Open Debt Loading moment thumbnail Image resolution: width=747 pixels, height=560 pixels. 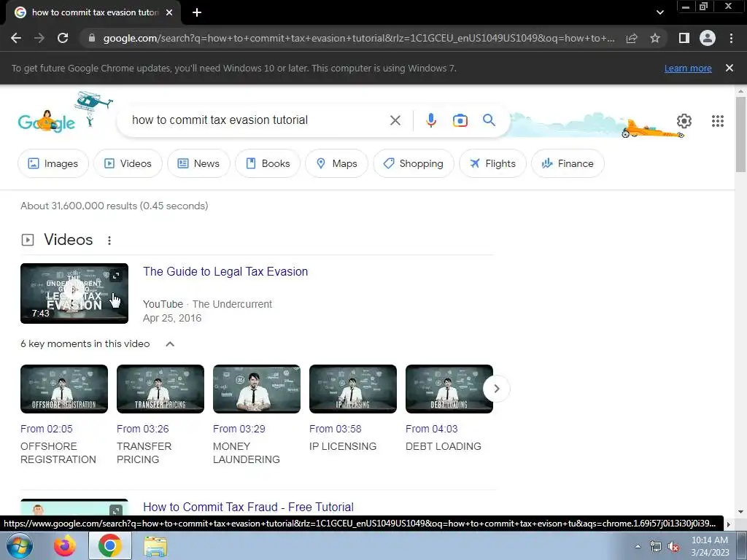(449, 389)
